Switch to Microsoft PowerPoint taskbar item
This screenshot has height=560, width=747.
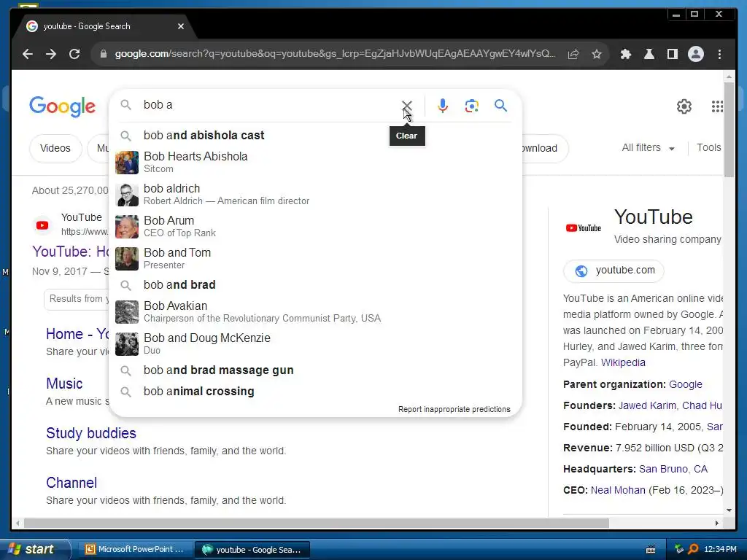(135, 549)
